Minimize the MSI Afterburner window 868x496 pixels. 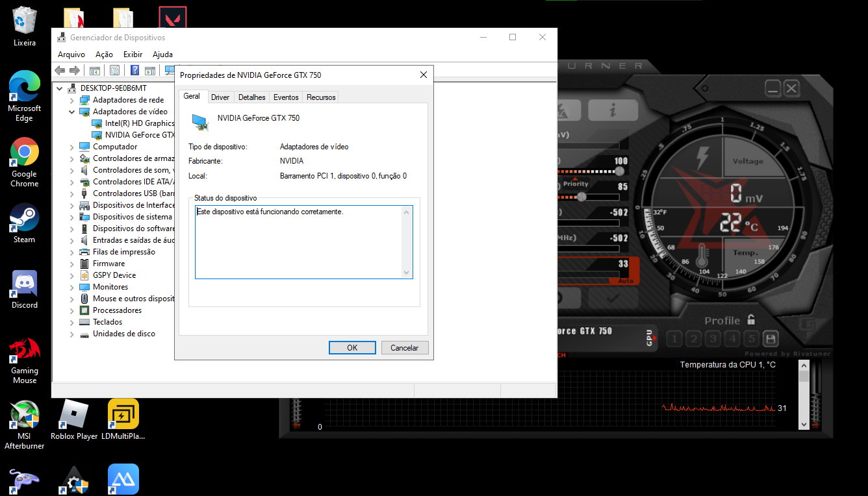(772, 88)
